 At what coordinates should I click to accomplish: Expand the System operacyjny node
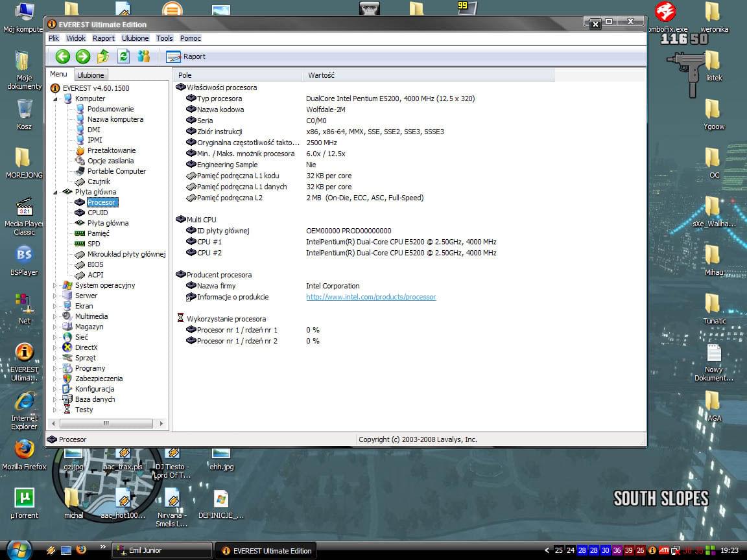(55, 285)
